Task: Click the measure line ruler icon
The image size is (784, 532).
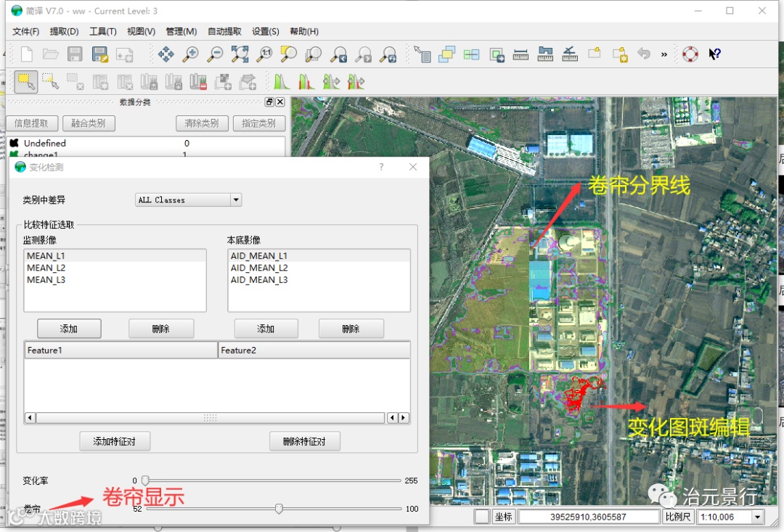Action: 520,54
